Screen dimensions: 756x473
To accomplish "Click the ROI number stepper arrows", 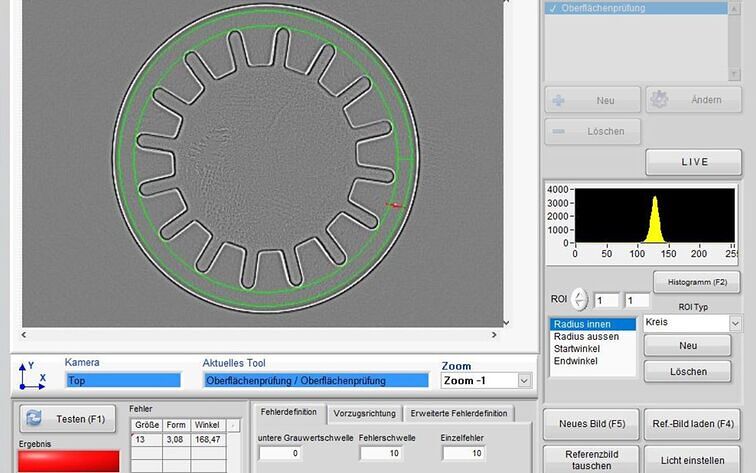I will tap(580, 300).
